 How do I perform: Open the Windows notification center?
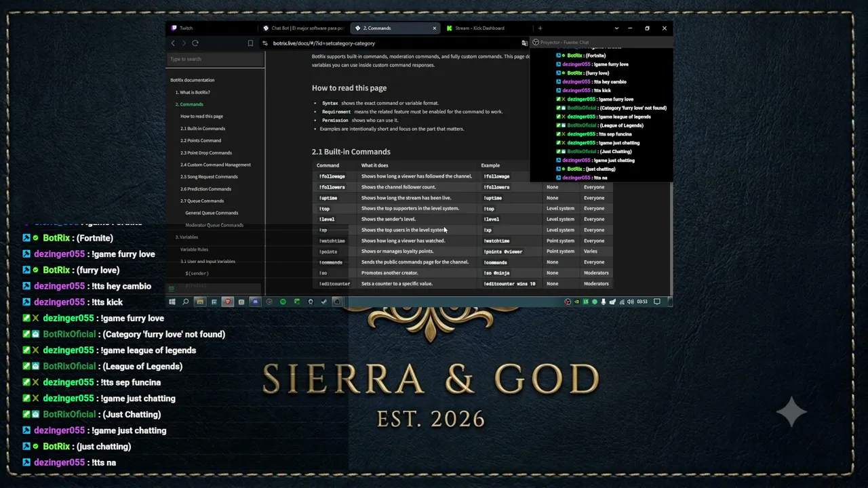[656, 302]
